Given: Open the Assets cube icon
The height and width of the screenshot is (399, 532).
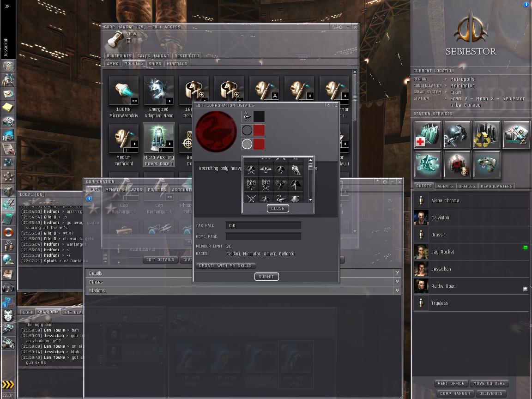Looking at the screenshot, I should pyautogui.click(x=8, y=191).
